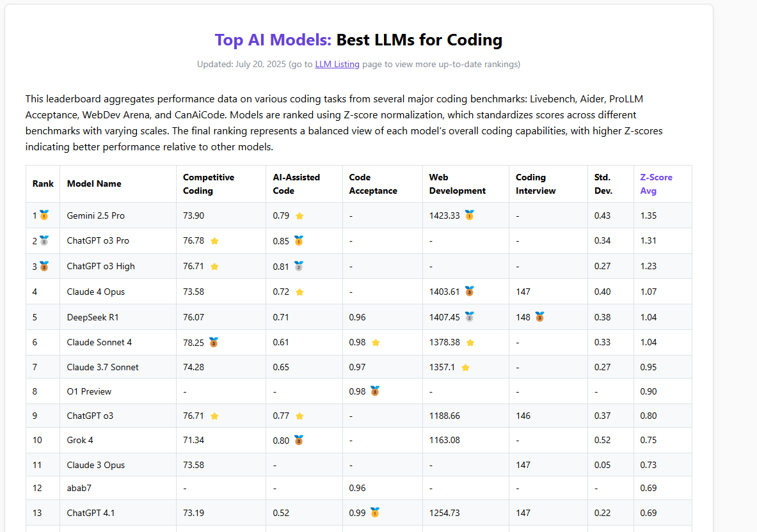The height and width of the screenshot is (532, 757).
Task: Open the LLM Listing link
Action: click(337, 64)
